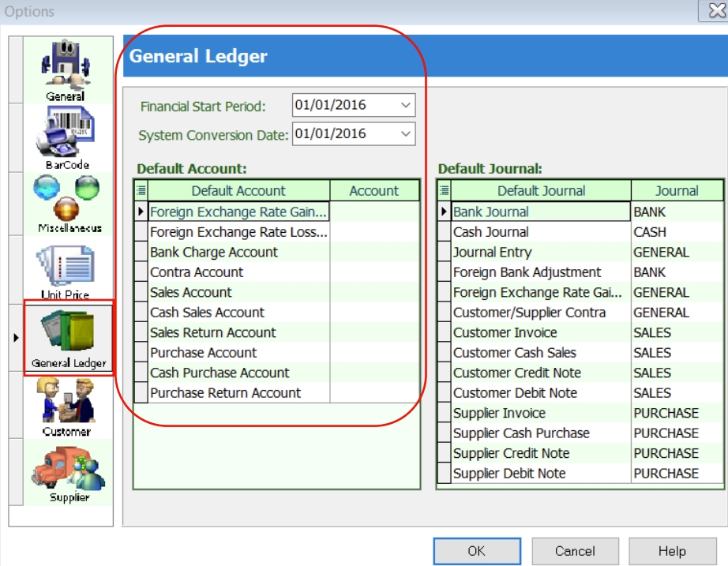This screenshot has height=566, width=728.
Task: Click the Journal column header
Action: pyautogui.click(x=676, y=190)
